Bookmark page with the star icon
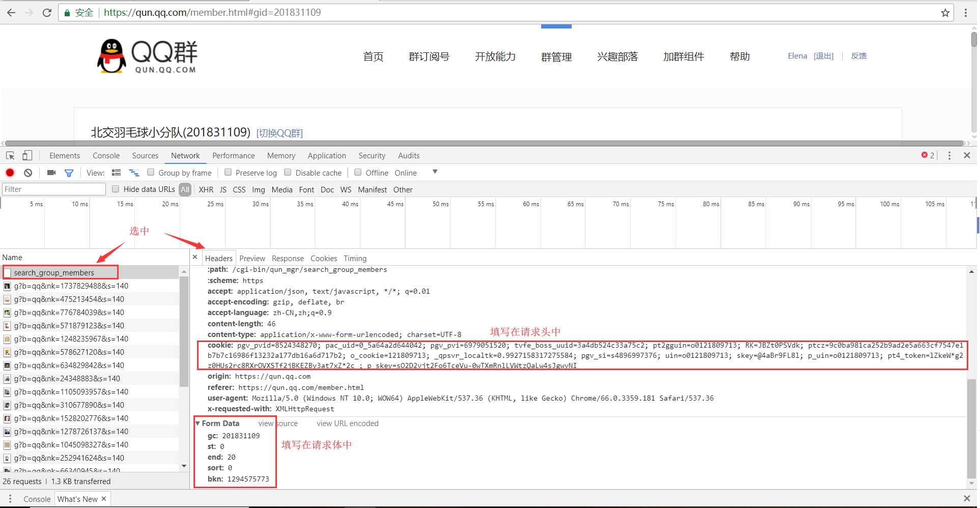 click(x=945, y=13)
